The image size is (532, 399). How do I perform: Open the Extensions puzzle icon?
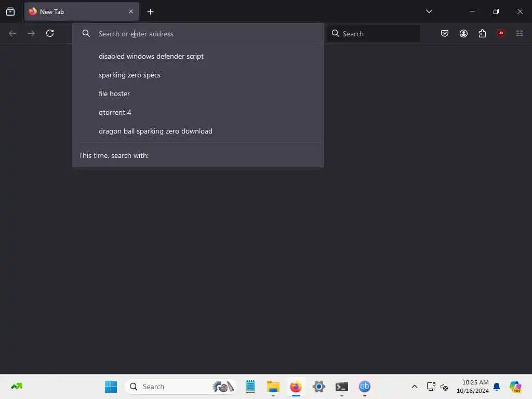(x=482, y=33)
